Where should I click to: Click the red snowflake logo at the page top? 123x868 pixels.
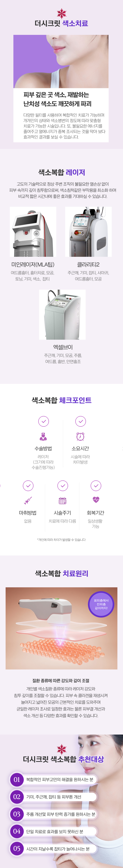click(x=61, y=13)
